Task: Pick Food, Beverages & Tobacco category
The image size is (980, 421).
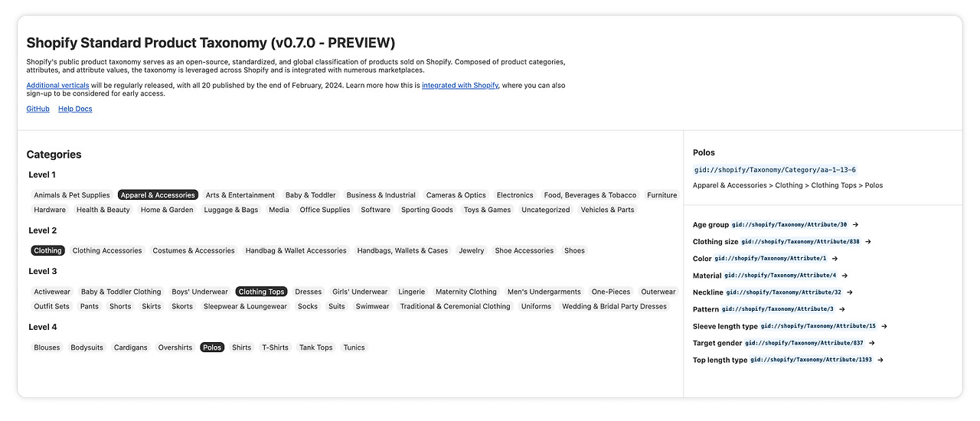Action: click(590, 195)
